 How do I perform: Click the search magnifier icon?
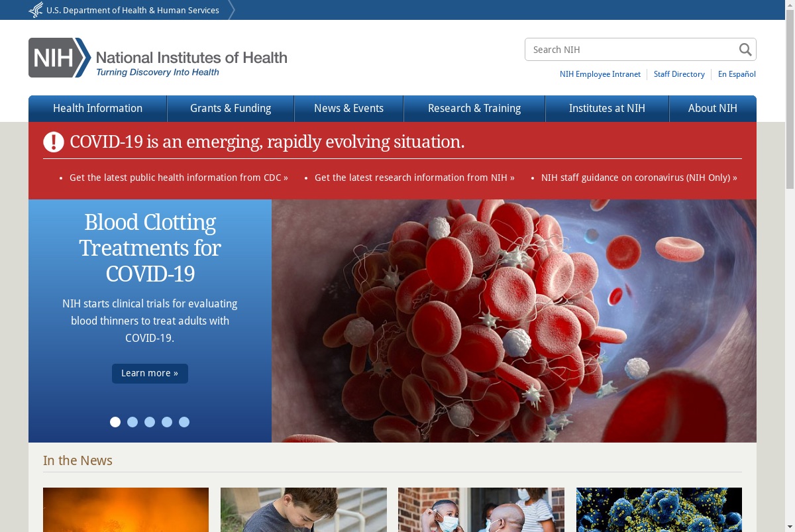(745, 50)
